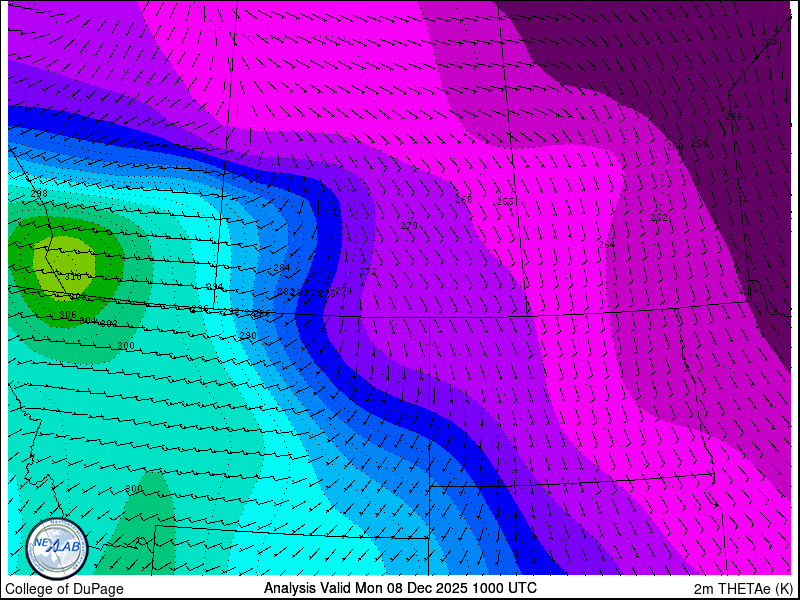Click the 254 contour label

click(x=768, y=43)
